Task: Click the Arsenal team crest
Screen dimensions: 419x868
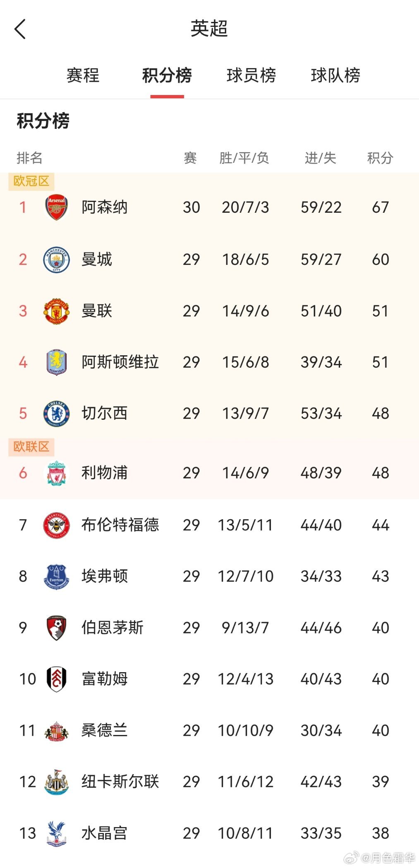Action: (x=57, y=207)
